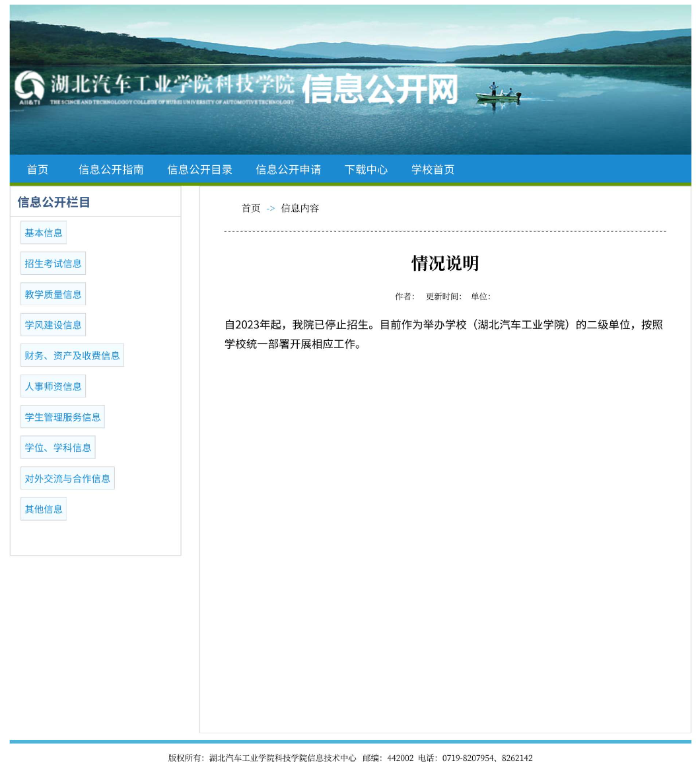
Task: Click the college emblem logo in banner
Action: (x=29, y=86)
